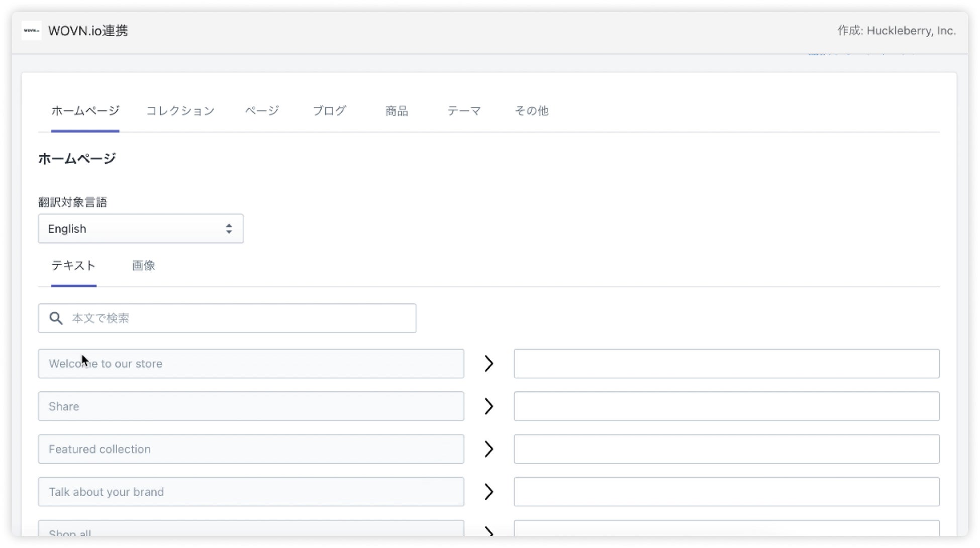Screen dimensions: 980x548
Task: Click arrow next to Talk about your brand
Action: (488, 492)
